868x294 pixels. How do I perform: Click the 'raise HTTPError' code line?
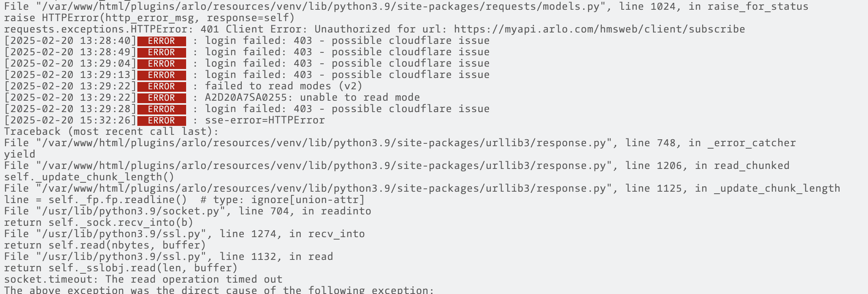(x=149, y=18)
